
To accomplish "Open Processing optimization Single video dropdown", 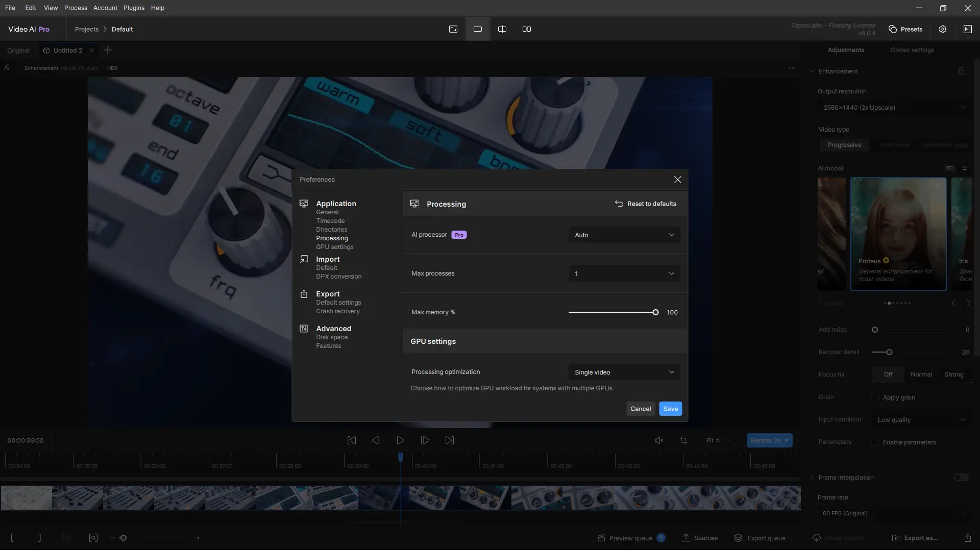I will click(624, 372).
